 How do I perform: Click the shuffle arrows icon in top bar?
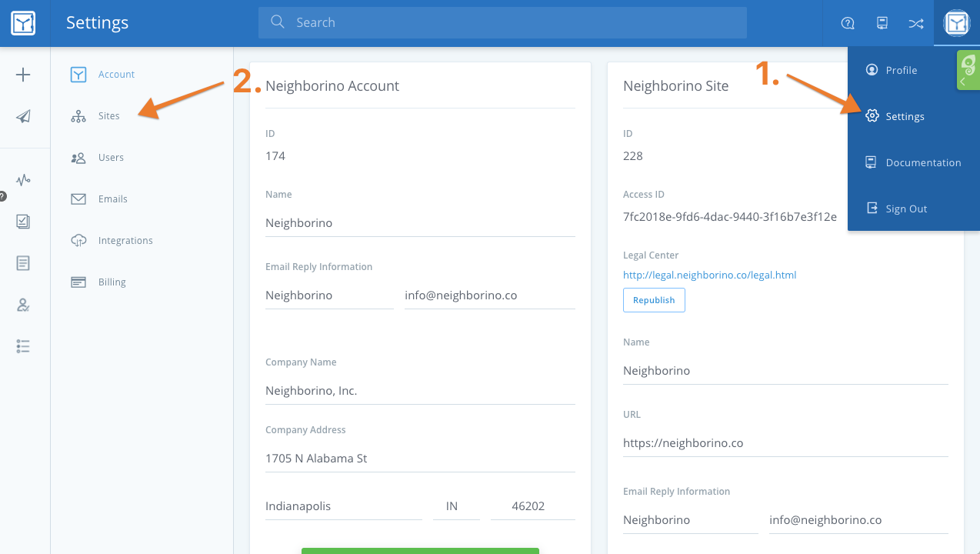click(916, 23)
